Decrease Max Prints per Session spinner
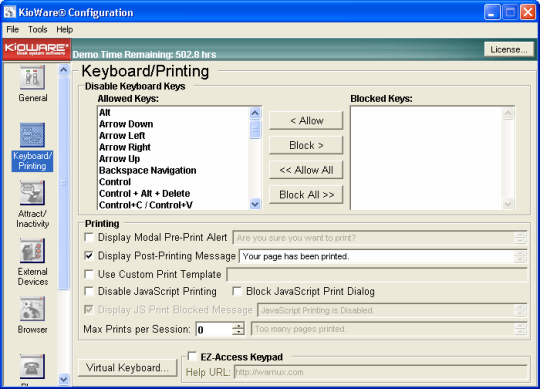The image size is (540, 389). pyautogui.click(x=238, y=332)
